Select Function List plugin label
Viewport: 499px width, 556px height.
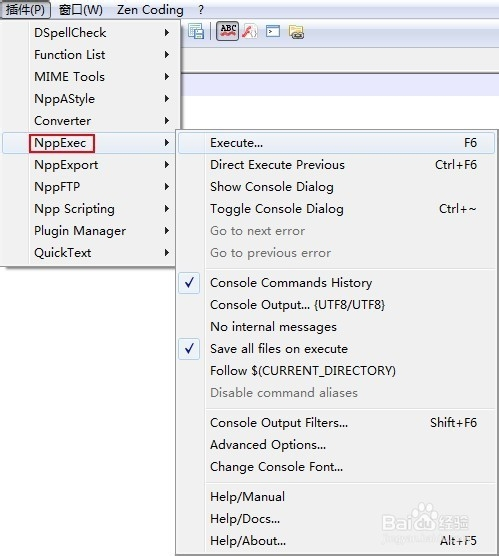click(70, 55)
